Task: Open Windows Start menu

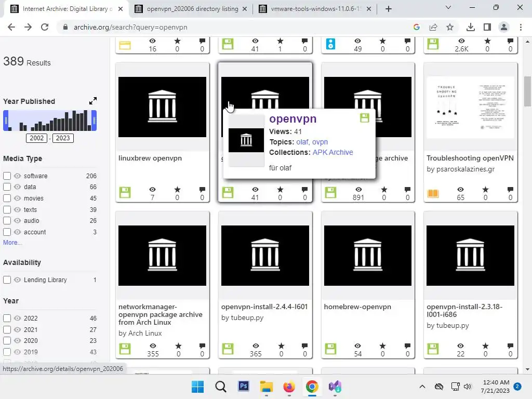Action: coord(198,387)
